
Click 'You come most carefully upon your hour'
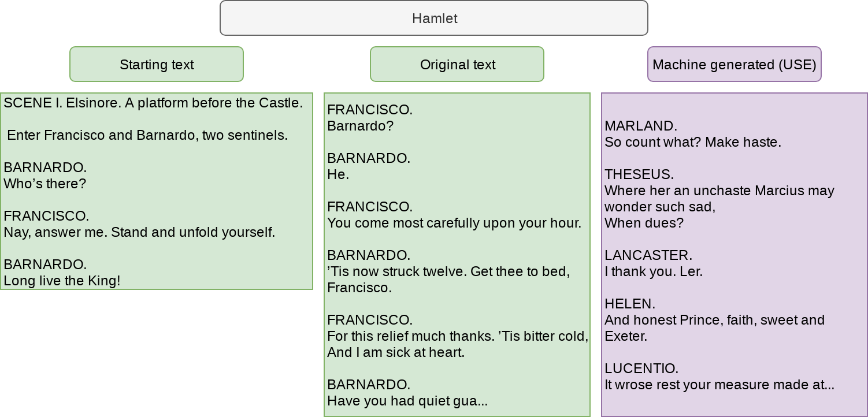(x=454, y=224)
